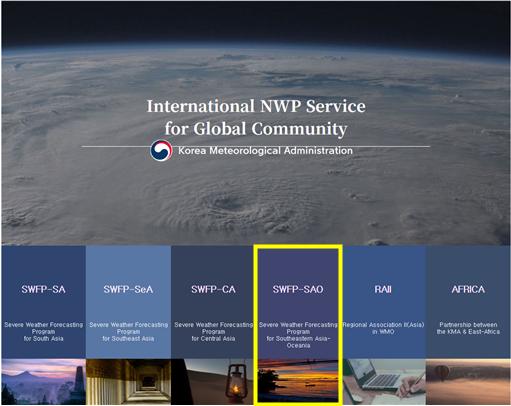
Task: Click the sunset sea photo under SWFP-SAO
Action: point(298,381)
